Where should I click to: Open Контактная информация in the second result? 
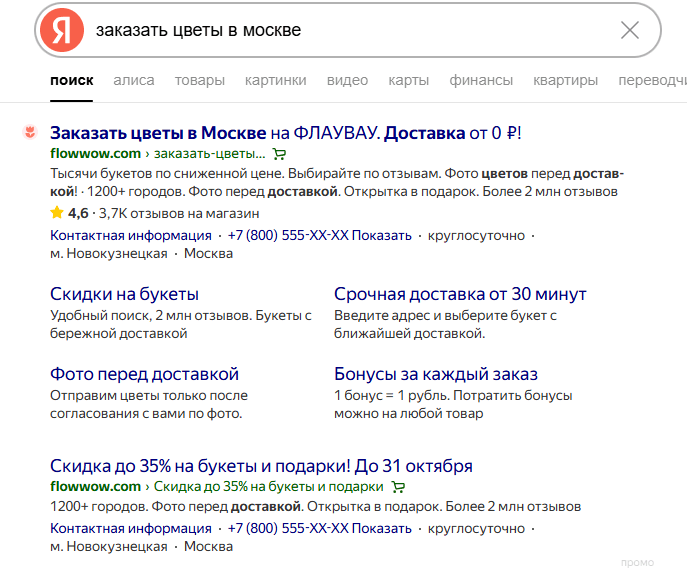tap(131, 529)
